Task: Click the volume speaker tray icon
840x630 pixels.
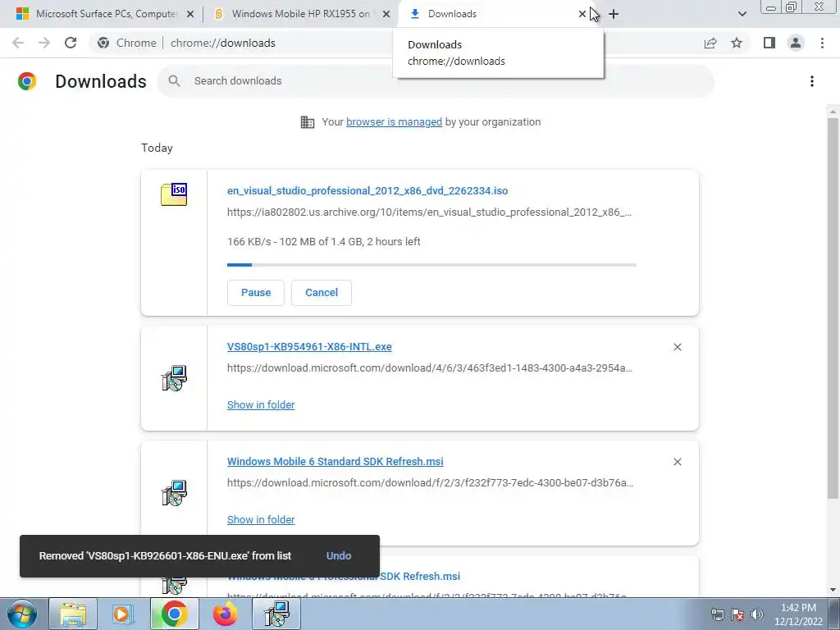Action: coord(756,614)
